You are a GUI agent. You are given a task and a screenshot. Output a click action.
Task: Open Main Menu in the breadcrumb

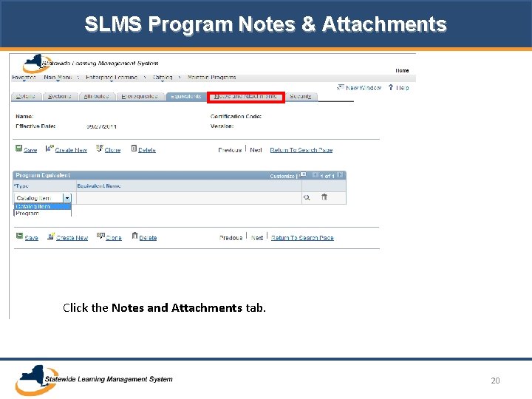(58, 78)
